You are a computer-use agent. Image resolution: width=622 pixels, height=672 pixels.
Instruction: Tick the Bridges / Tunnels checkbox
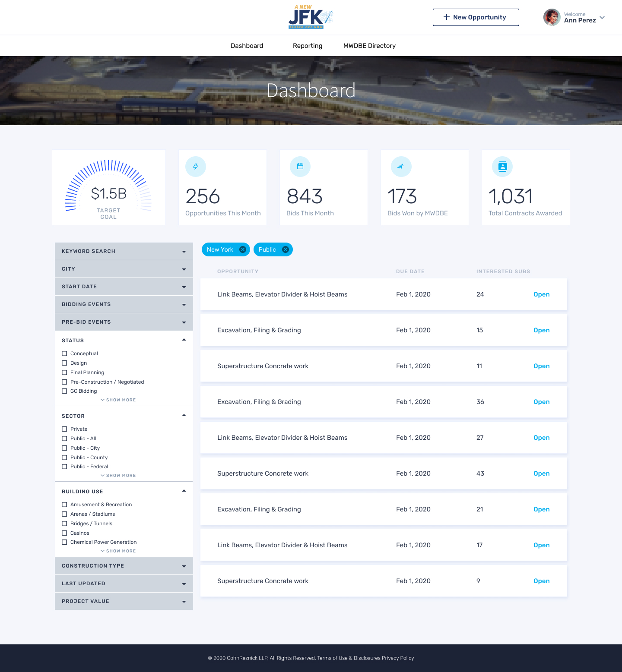(64, 524)
